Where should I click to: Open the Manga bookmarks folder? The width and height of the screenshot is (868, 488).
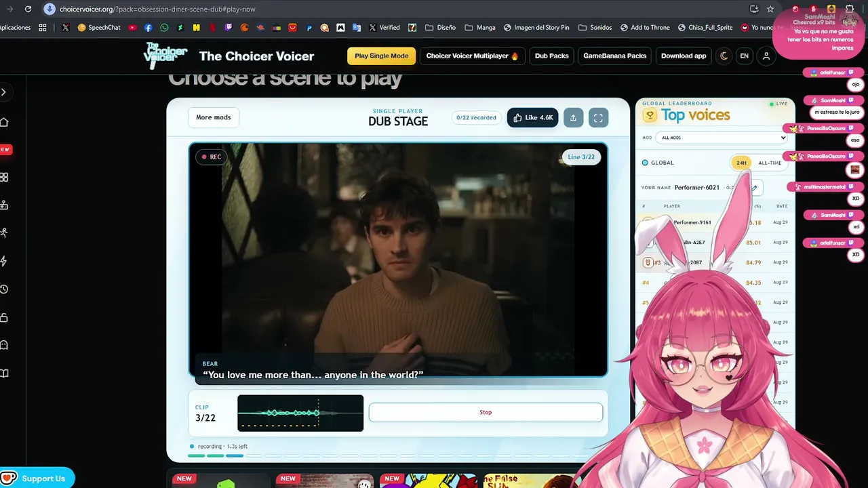pos(480,28)
